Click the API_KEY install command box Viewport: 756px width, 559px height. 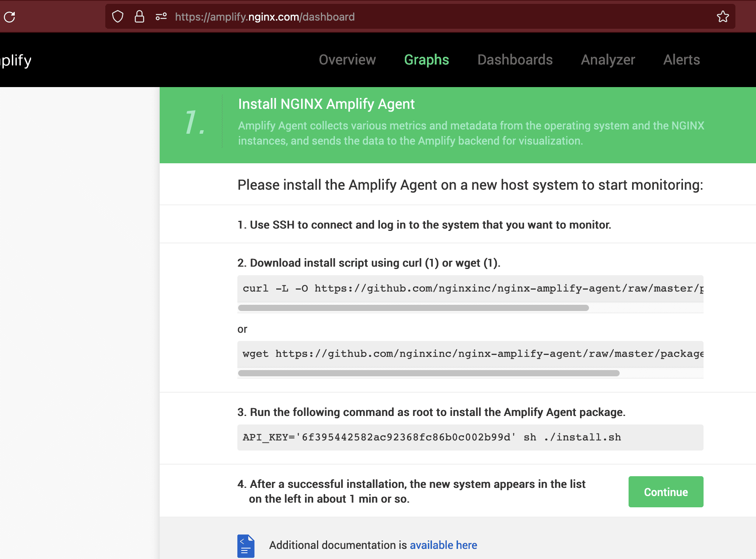click(470, 437)
